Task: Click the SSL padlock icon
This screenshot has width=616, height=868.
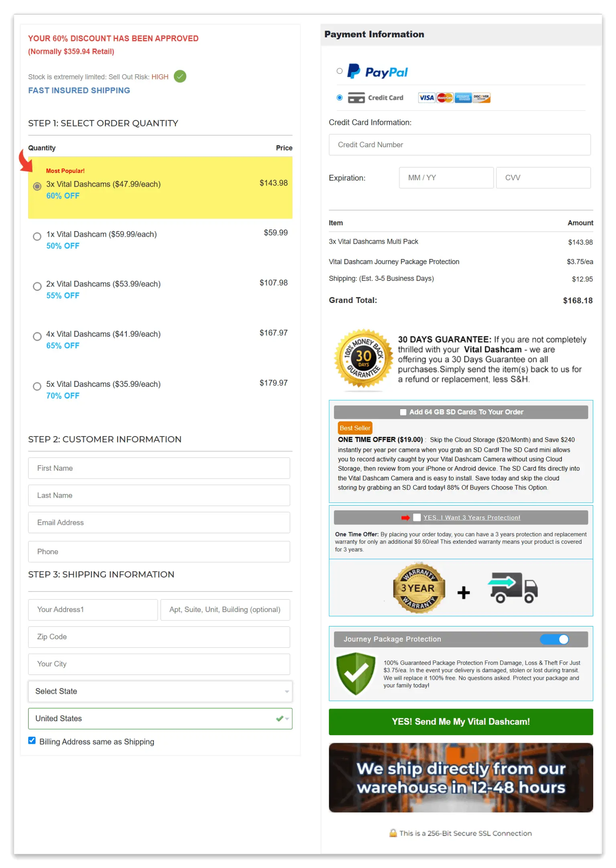Action: tap(393, 833)
